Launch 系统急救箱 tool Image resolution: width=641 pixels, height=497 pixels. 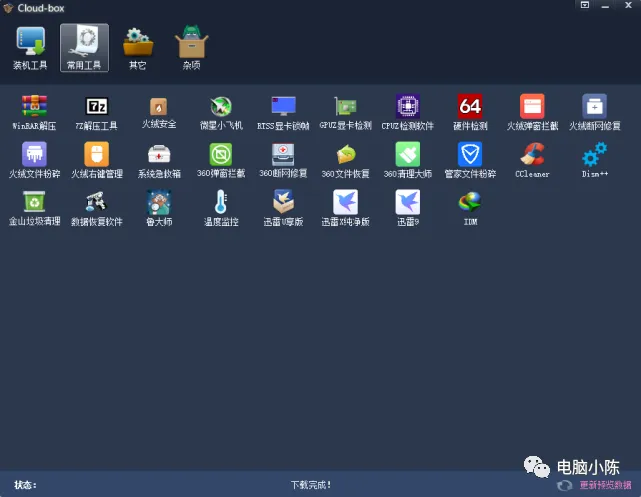click(x=159, y=160)
